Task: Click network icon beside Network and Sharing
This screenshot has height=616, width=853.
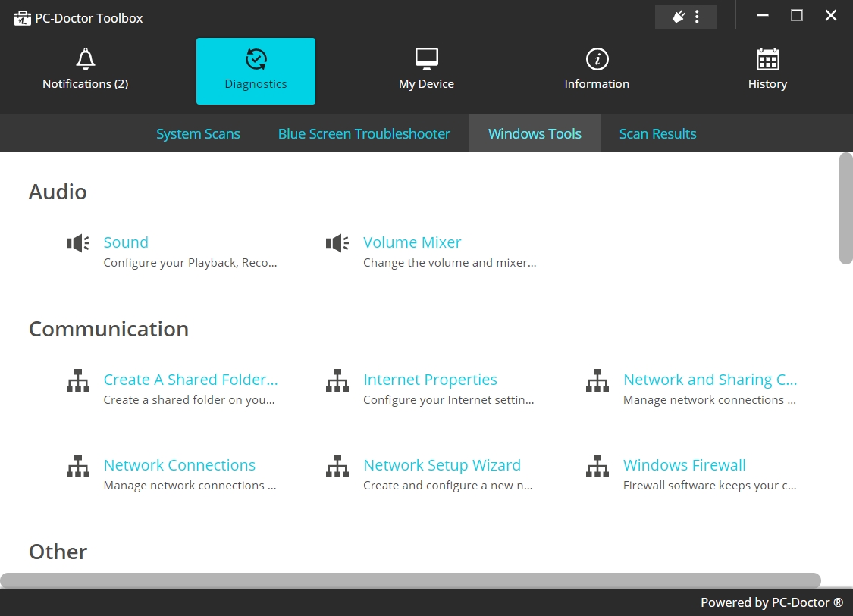Action: click(597, 380)
